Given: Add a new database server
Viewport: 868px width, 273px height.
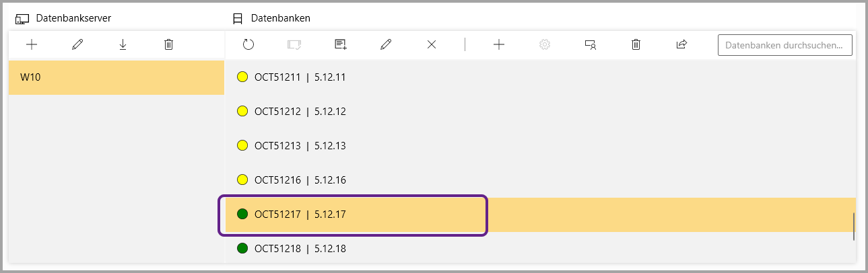Looking at the screenshot, I should coord(31,45).
